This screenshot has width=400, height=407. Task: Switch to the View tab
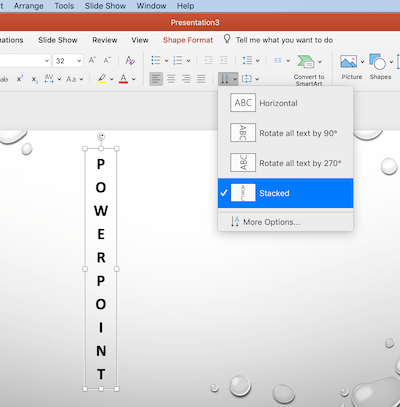[x=140, y=40]
